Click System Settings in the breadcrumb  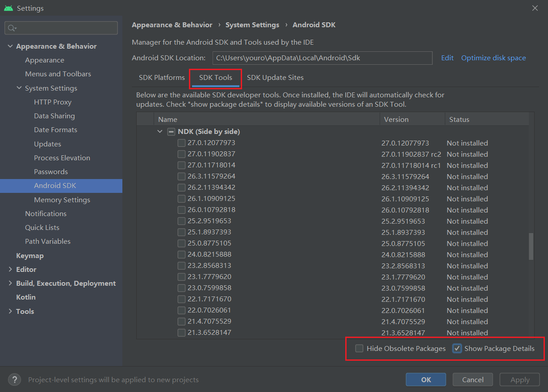[252, 25]
